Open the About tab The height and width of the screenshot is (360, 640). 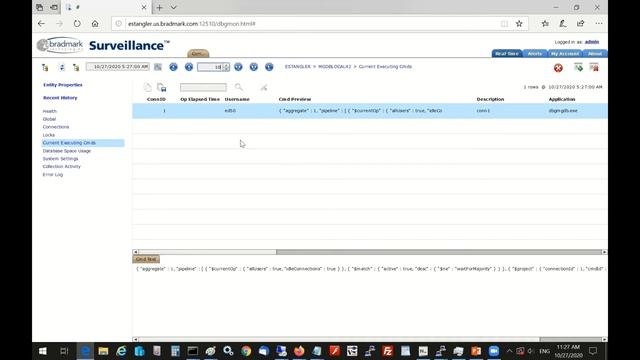[595, 53]
